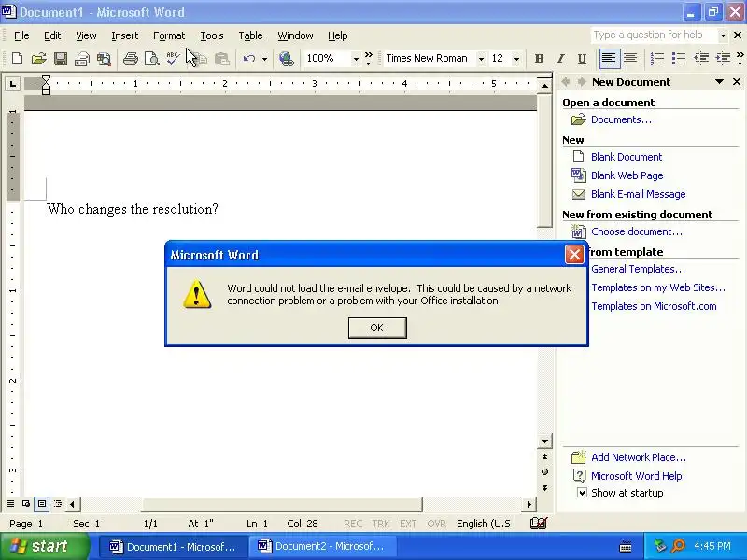
Task: Click the Increase Indent icon
Action: click(723, 59)
